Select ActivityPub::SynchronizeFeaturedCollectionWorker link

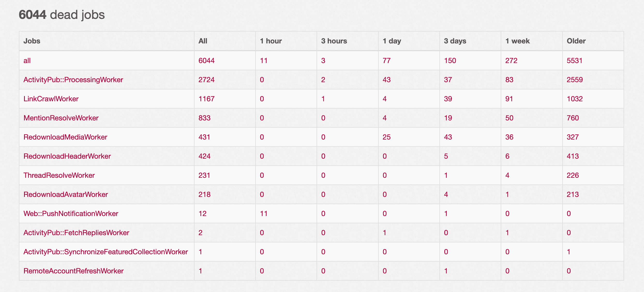pyautogui.click(x=106, y=252)
